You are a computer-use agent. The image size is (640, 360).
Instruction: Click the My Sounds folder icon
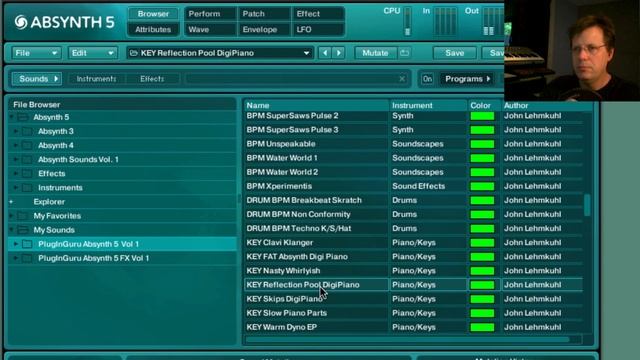point(22,230)
